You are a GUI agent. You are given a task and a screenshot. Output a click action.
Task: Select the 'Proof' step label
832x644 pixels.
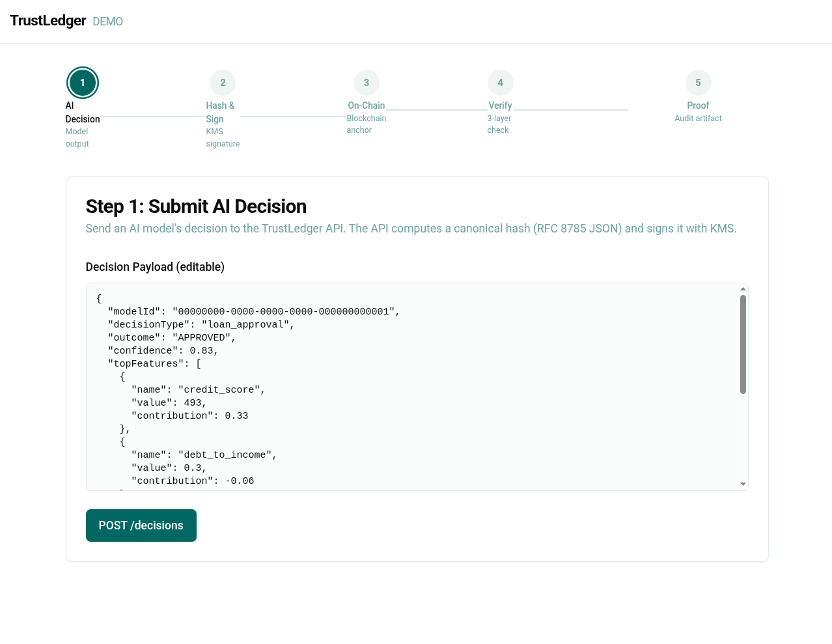click(698, 105)
